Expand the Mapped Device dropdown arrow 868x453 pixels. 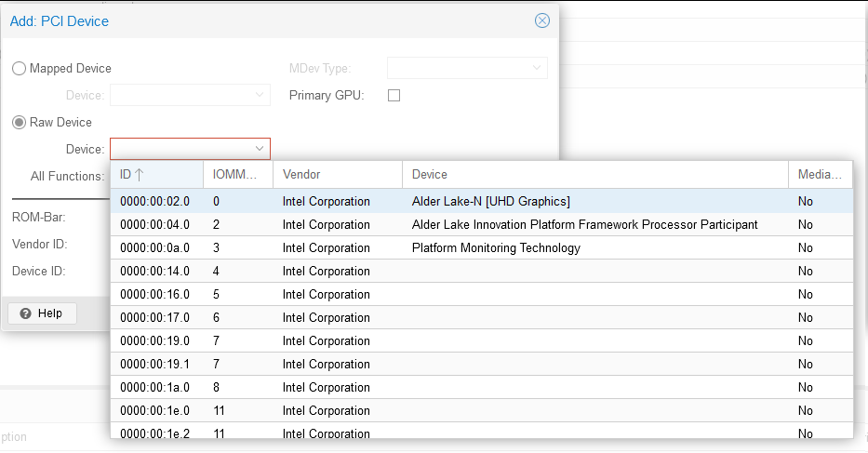point(259,95)
